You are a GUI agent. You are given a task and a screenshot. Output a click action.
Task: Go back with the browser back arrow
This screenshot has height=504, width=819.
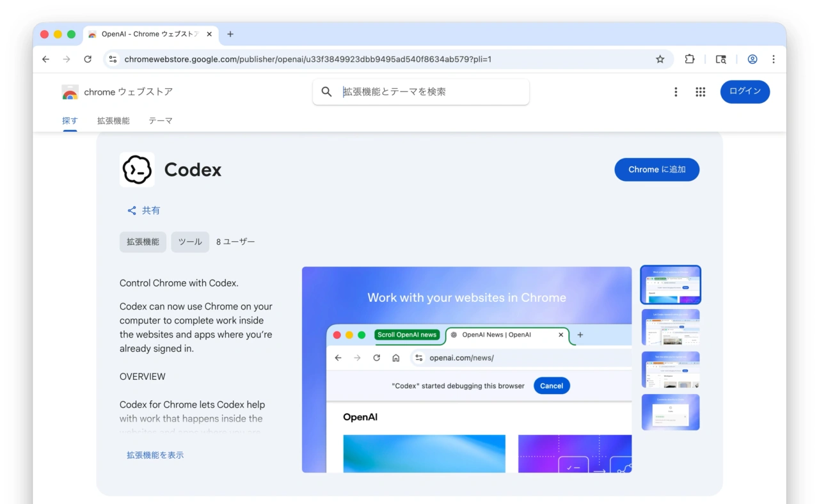[x=45, y=59]
